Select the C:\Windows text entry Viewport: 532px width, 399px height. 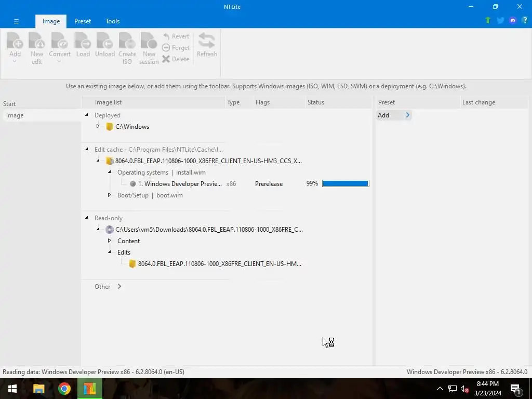click(132, 127)
